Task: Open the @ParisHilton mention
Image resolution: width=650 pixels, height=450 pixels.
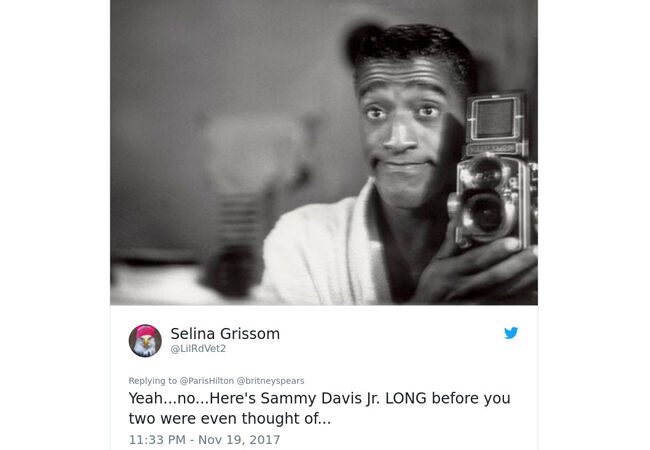Action: [x=206, y=380]
